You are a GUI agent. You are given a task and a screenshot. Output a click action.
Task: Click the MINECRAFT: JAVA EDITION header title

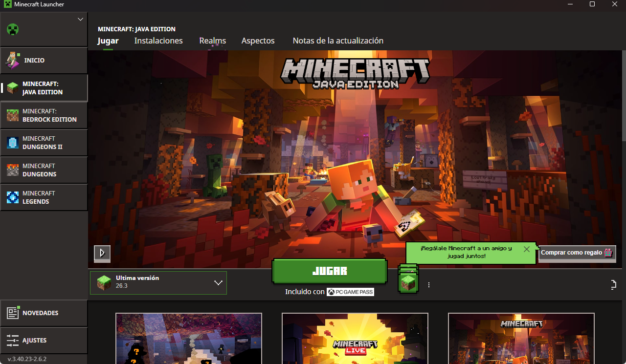136,29
